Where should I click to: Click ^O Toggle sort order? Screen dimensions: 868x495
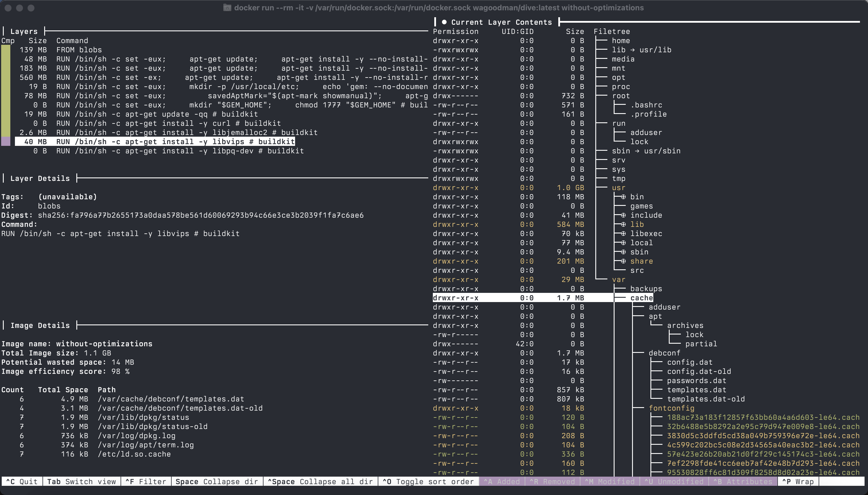pyautogui.click(x=428, y=482)
